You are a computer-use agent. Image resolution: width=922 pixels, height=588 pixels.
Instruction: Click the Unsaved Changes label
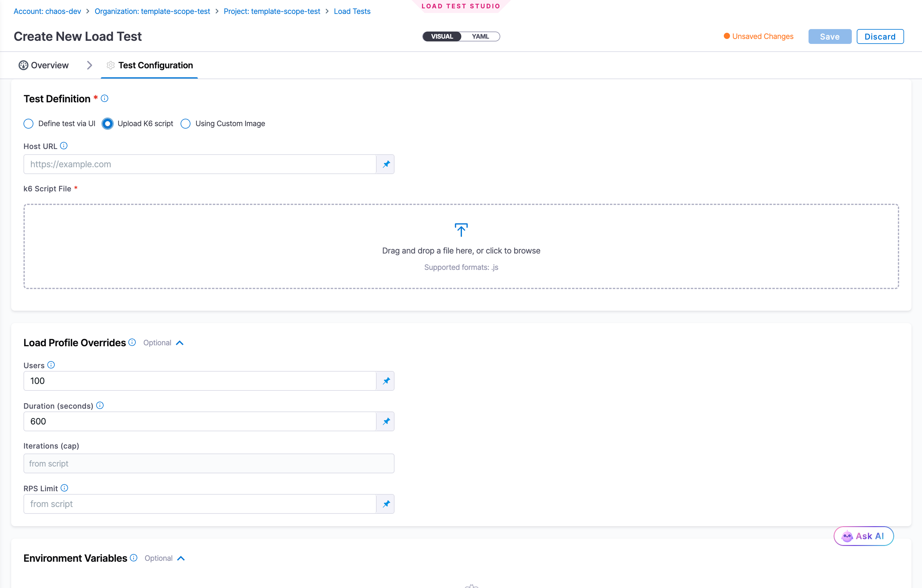(763, 36)
